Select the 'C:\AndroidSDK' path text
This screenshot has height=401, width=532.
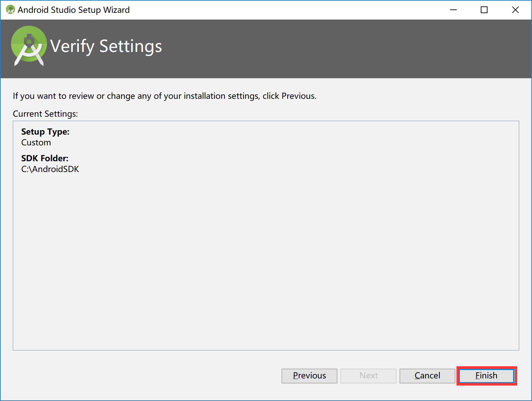(50, 169)
